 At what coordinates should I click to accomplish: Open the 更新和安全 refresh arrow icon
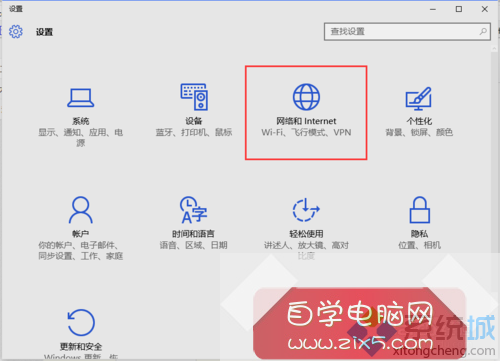click(81, 322)
